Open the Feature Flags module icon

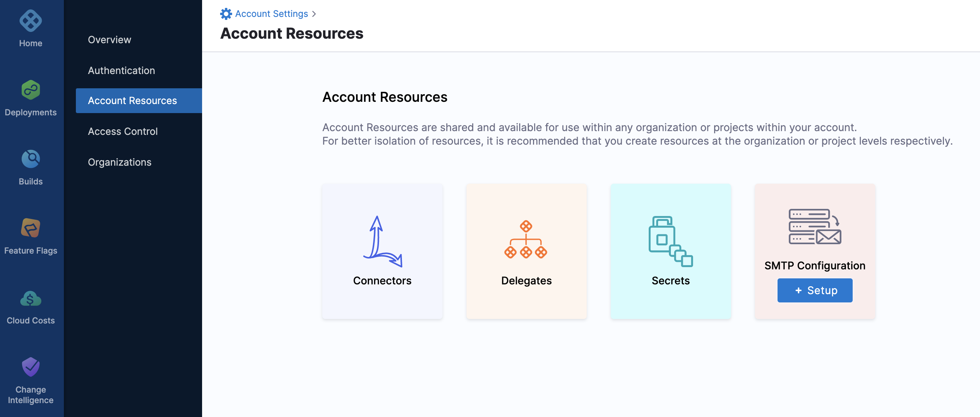[30, 228]
